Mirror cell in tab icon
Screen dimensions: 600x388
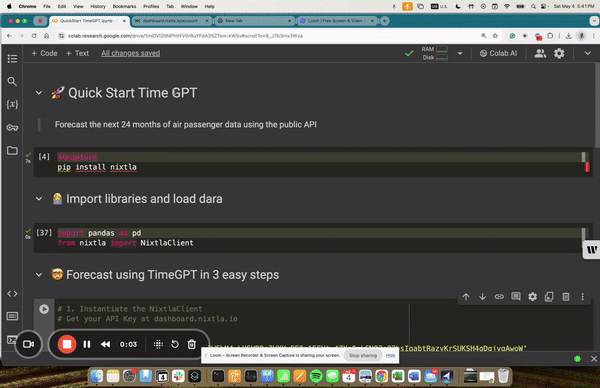point(549,297)
